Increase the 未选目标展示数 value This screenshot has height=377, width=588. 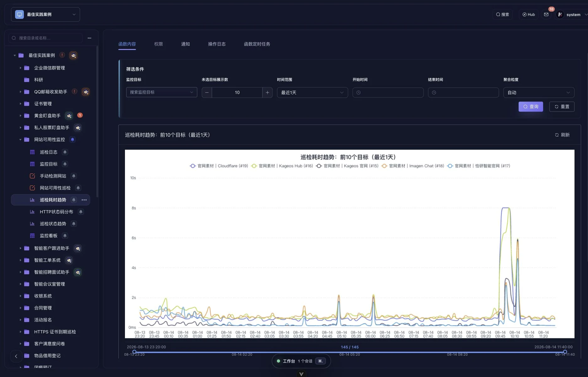click(x=267, y=92)
